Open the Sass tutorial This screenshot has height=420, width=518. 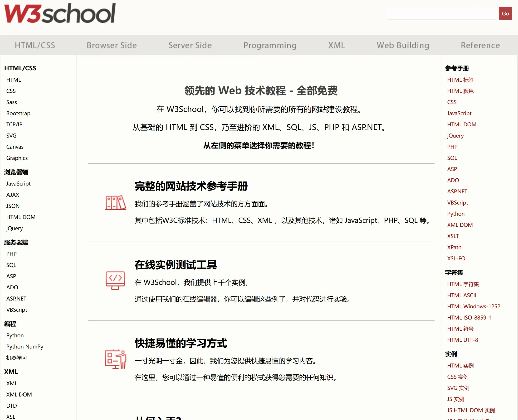(x=11, y=102)
